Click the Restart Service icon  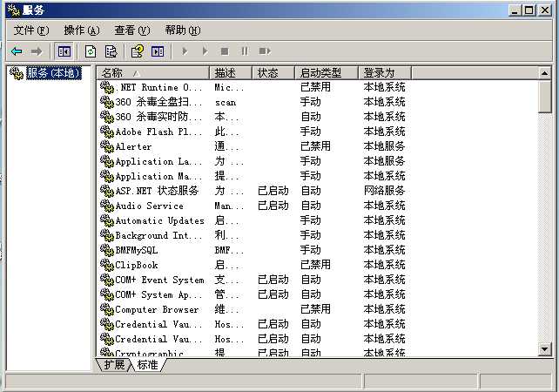coord(265,51)
